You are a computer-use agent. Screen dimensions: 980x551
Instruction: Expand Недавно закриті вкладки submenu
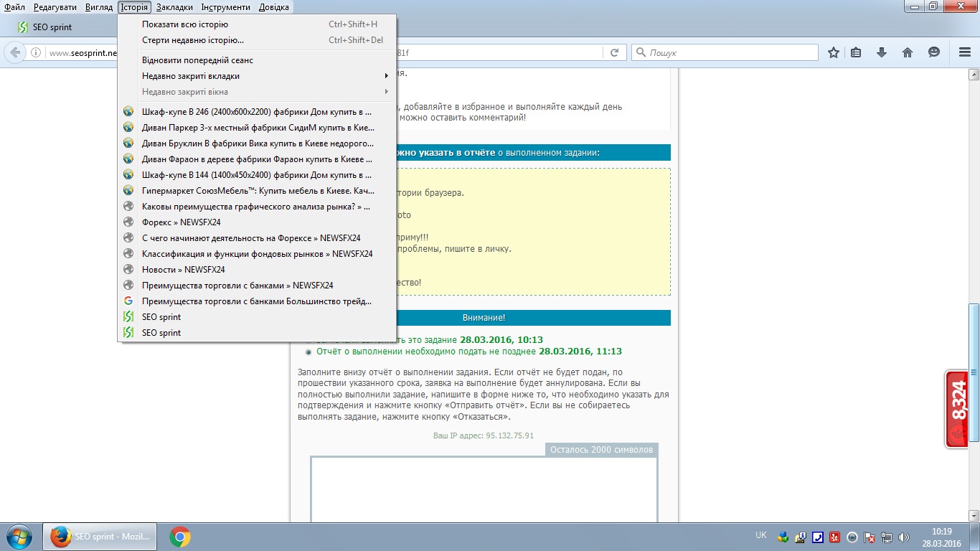257,76
